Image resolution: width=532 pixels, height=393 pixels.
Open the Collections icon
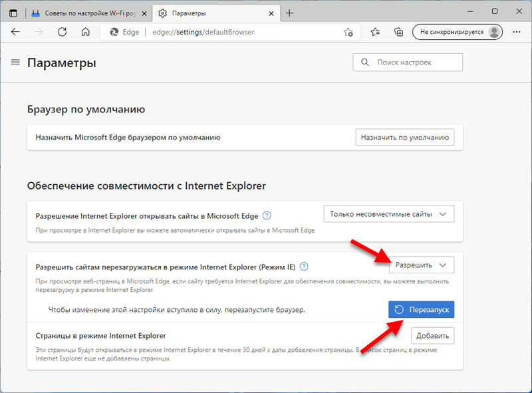(399, 31)
